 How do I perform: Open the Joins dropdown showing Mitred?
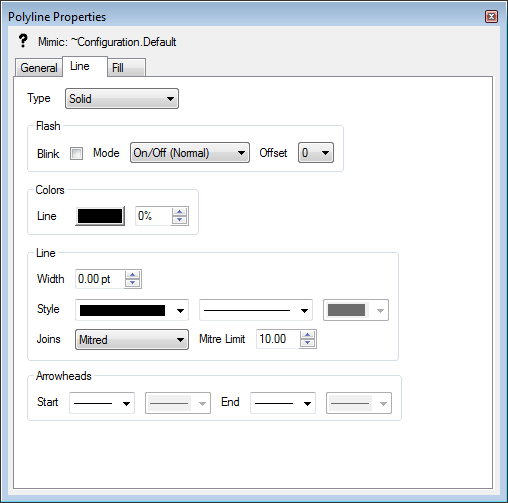(132, 340)
